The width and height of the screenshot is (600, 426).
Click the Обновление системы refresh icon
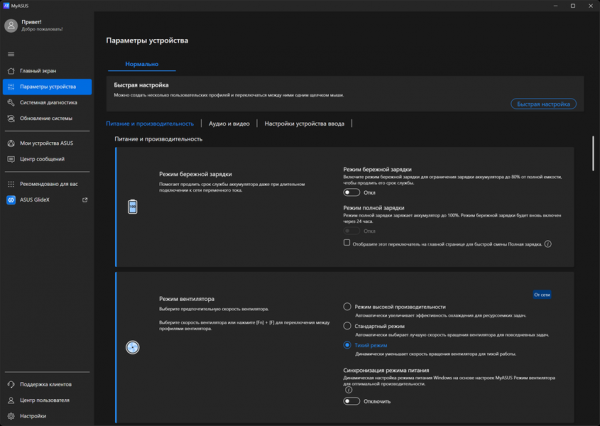click(11, 118)
